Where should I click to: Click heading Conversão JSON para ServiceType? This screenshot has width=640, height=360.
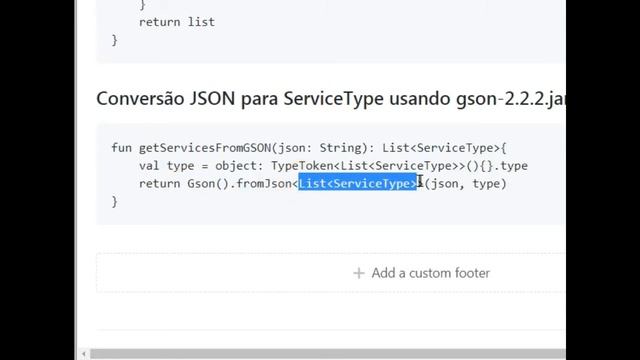click(x=331, y=98)
